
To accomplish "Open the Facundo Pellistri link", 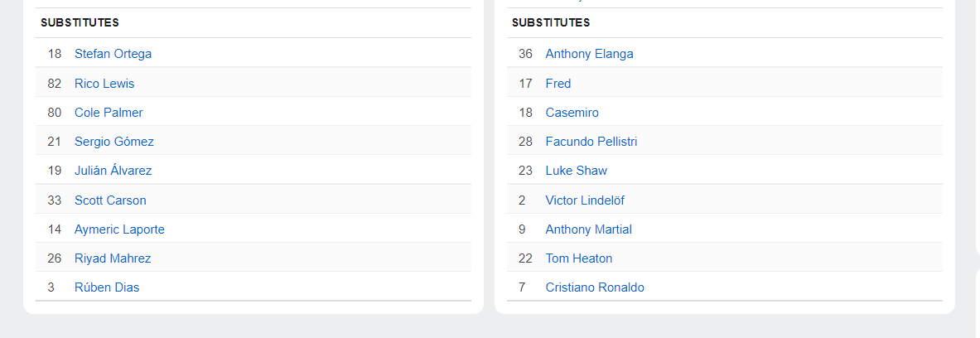I will tap(591, 141).
